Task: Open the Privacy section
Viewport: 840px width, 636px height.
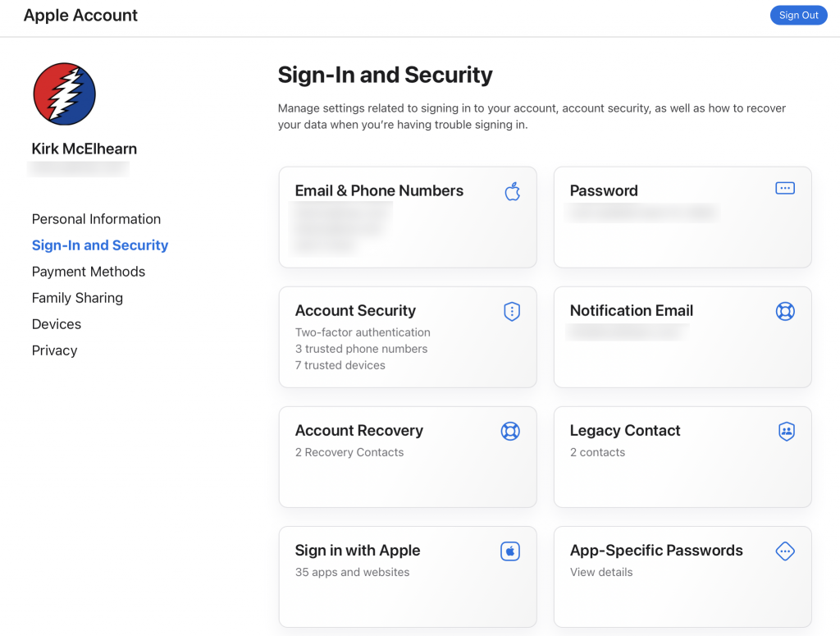Action: (54, 350)
